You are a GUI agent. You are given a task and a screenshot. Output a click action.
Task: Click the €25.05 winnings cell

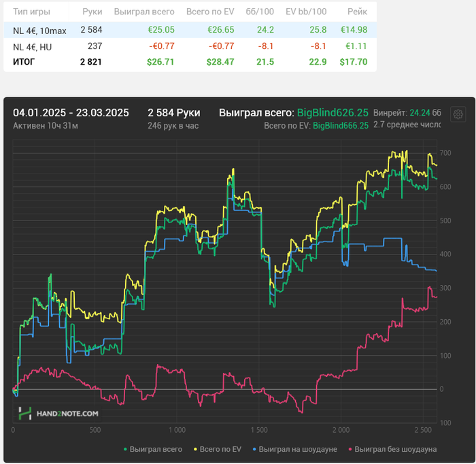coord(161,30)
